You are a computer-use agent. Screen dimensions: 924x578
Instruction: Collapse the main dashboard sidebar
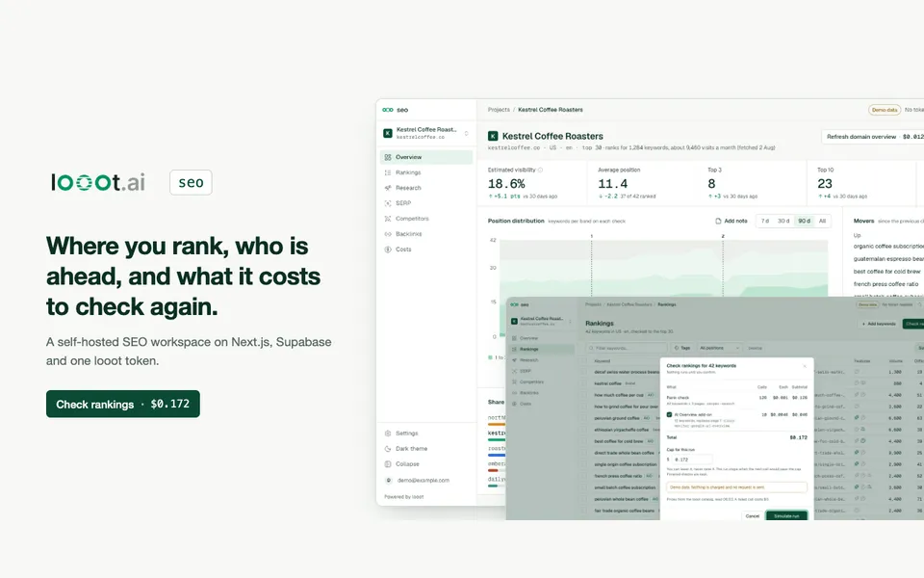[426, 463]
